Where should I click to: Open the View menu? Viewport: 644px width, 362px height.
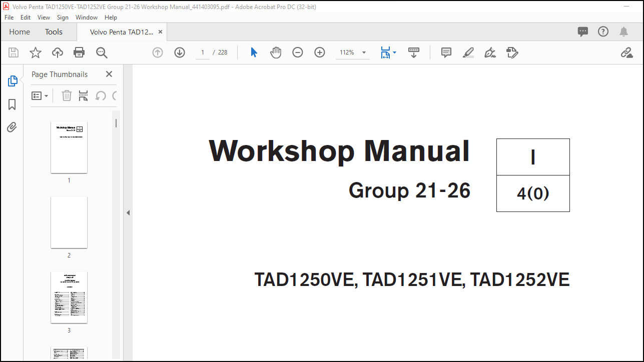pos(44,17)
